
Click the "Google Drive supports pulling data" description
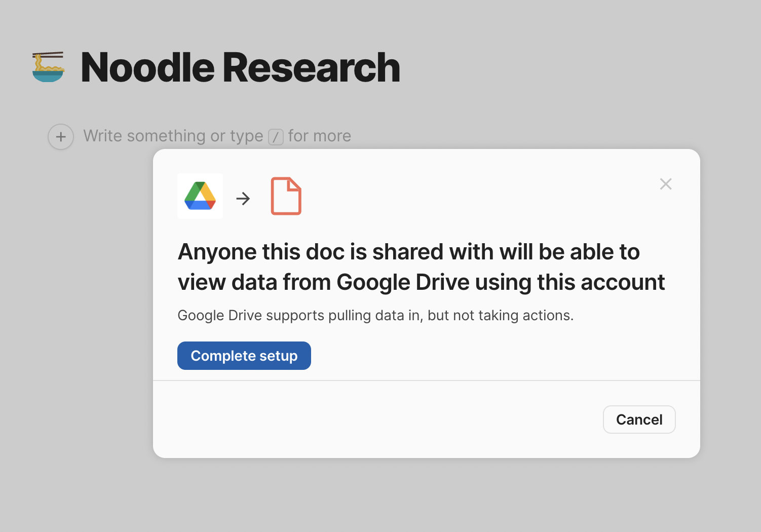click(375, 315)
